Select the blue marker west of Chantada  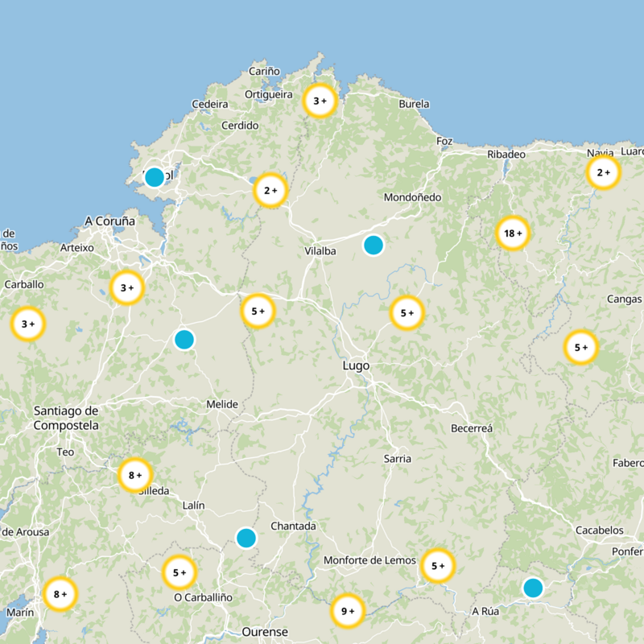[x=246, y=538]
